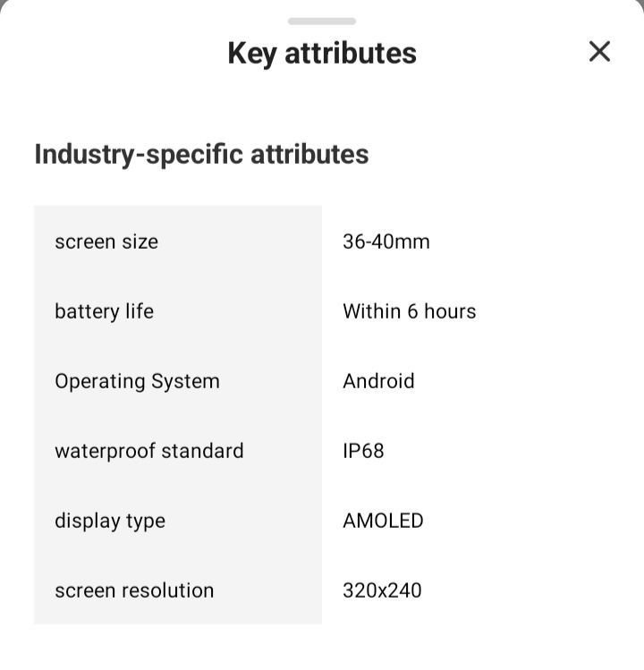
Task: Tap the AMOLED value
Action: coord(383,521)
